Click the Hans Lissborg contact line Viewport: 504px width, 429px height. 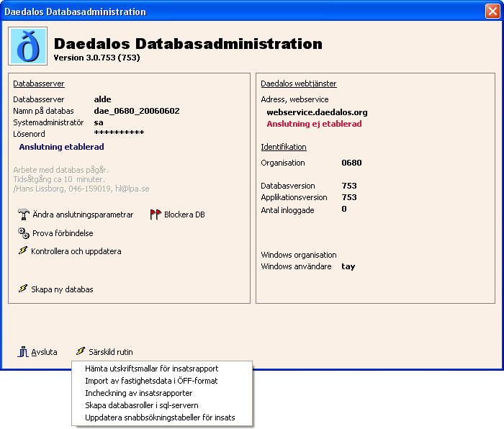click(x=81, y=189)
